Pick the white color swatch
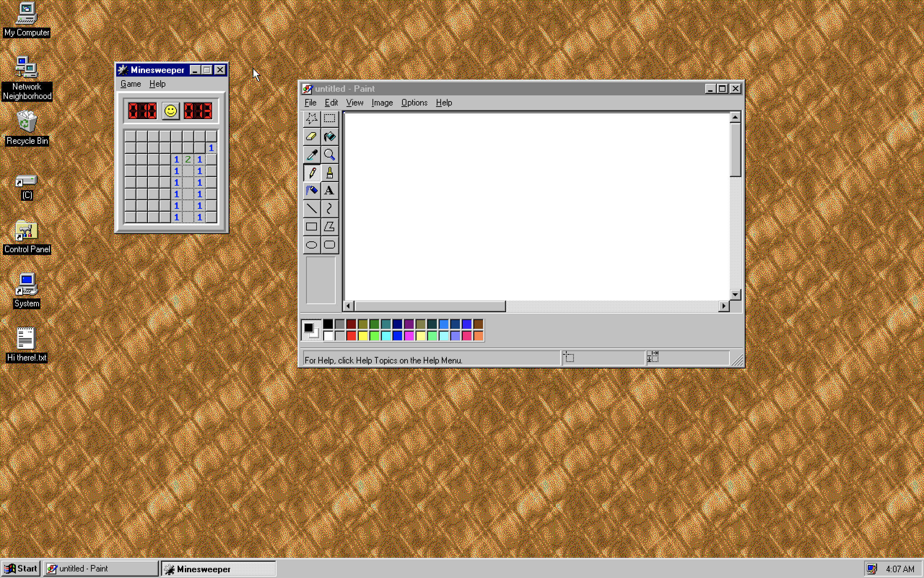 [328, 336]
